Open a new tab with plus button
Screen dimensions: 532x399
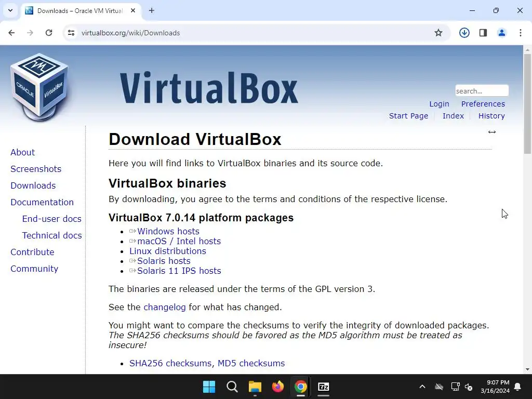[x=152, y=10]
